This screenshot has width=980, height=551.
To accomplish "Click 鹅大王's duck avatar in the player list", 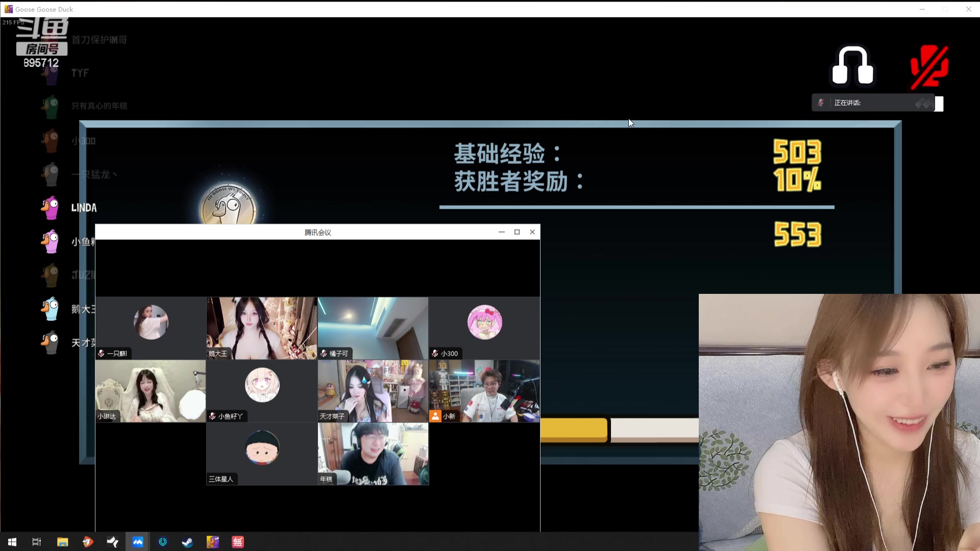I will click(50, 309).
